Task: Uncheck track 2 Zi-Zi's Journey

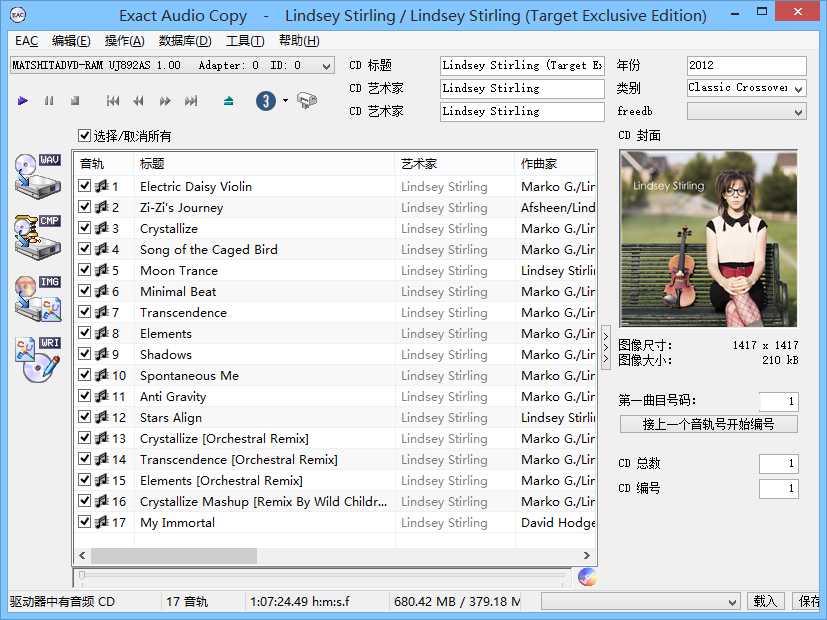Action: click(x=84, y=207)
